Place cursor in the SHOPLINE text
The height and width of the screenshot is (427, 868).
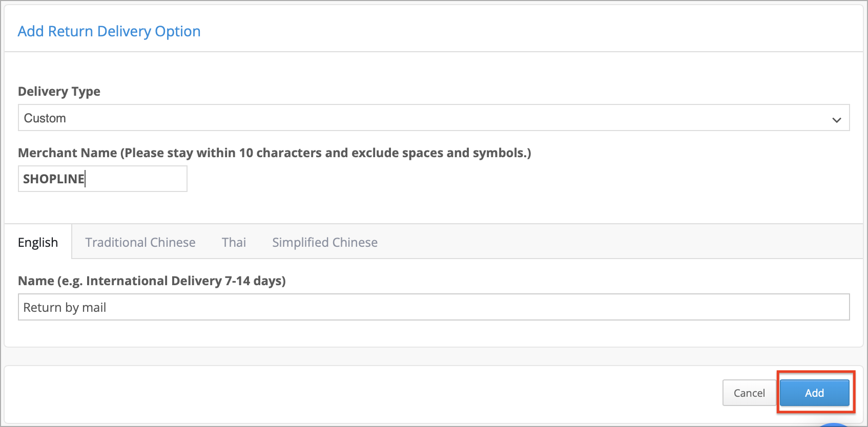(x=54, y=179)
